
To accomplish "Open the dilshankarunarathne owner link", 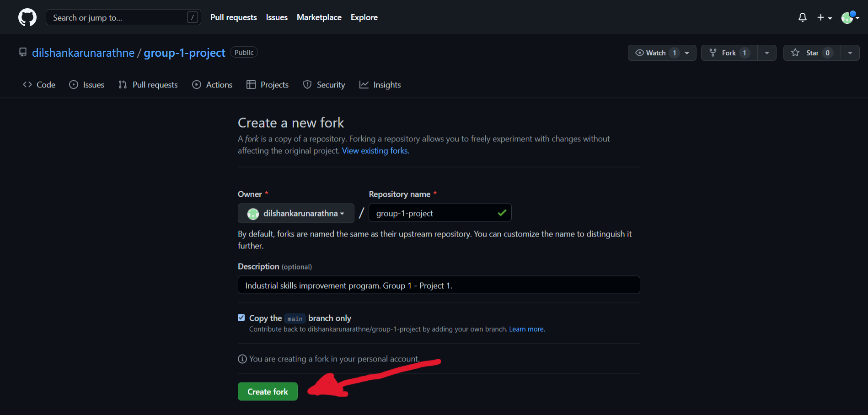I will [x=83, y=53].
